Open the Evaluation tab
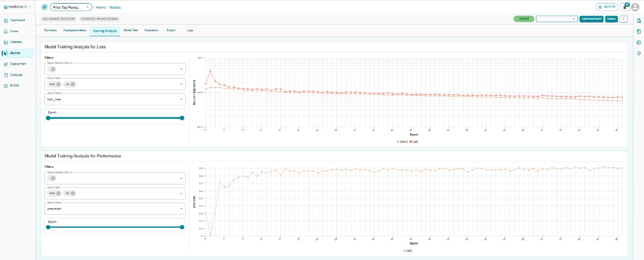The height and width of the screenshot is (260, 644). click(151, 30)
